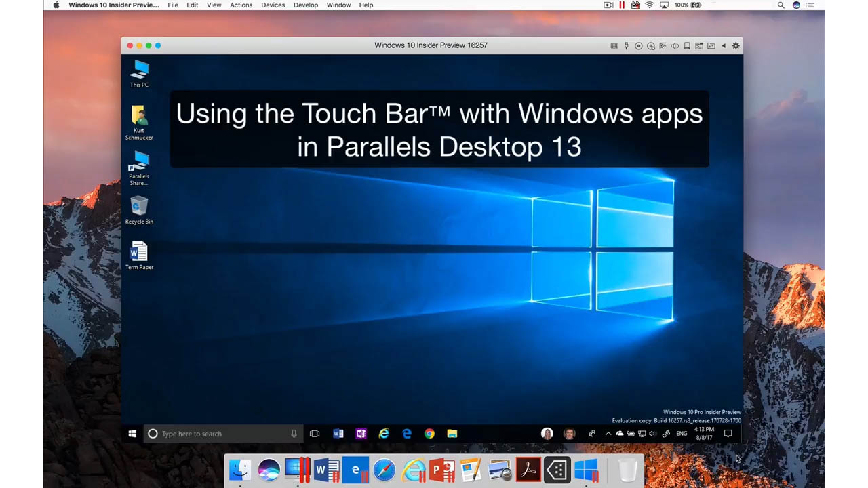Open the Windows Start button
Screen dimensions: 868x488
132,434
